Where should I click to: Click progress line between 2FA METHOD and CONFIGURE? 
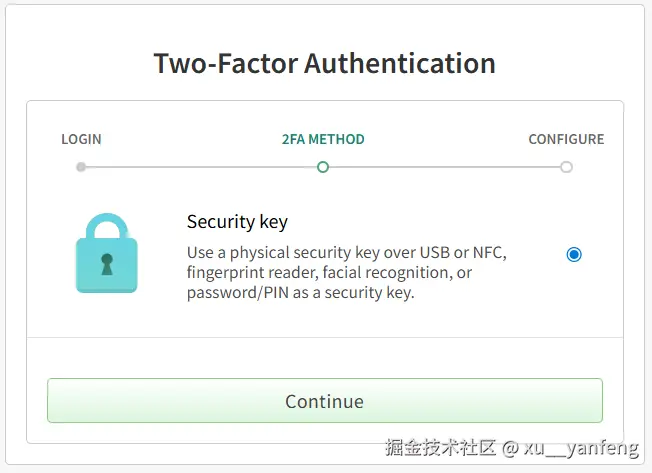coord(445,167)
